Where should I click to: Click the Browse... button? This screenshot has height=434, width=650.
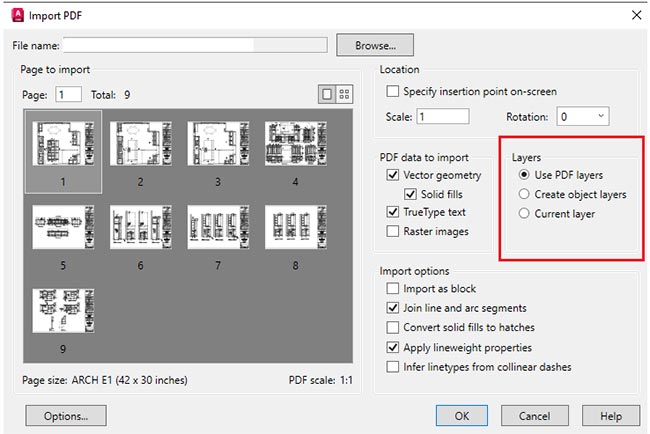pos(374,45)
